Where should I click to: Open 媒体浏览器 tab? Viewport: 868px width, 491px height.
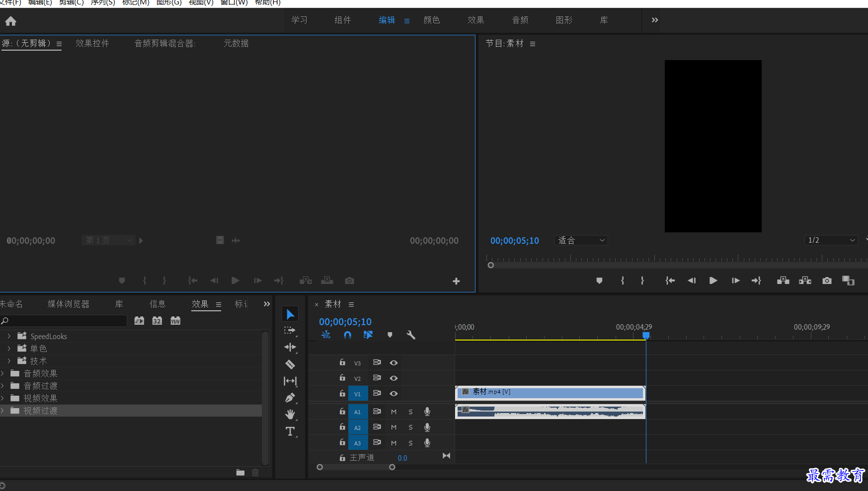click(69, 304)
